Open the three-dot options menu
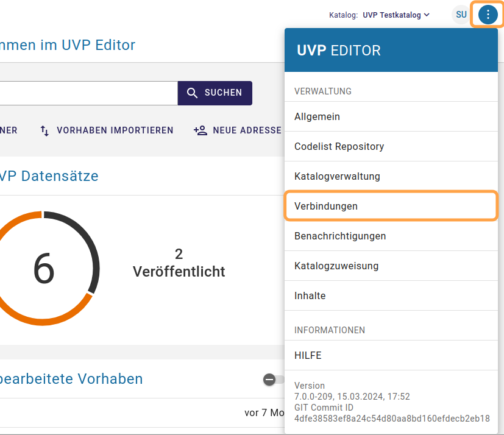This screenshot has height=435, width=504. click(487, 15)
